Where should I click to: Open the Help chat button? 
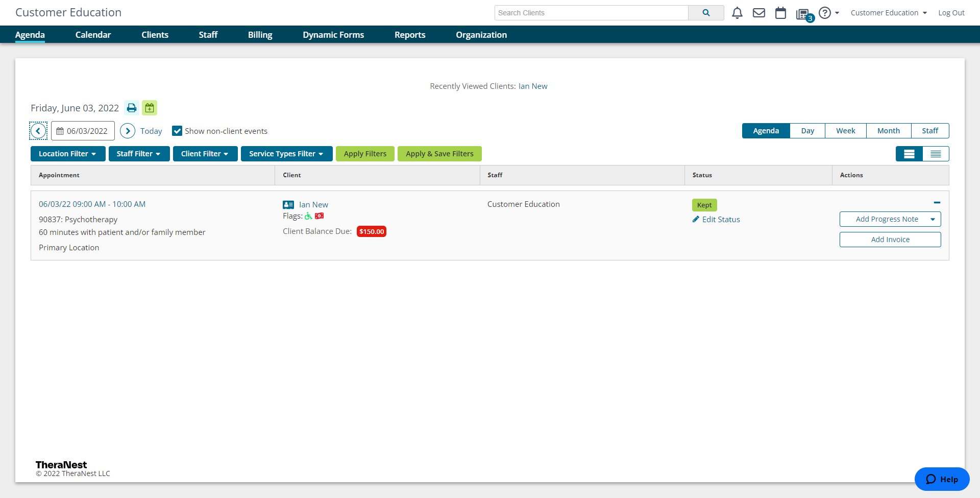(942, 479)
